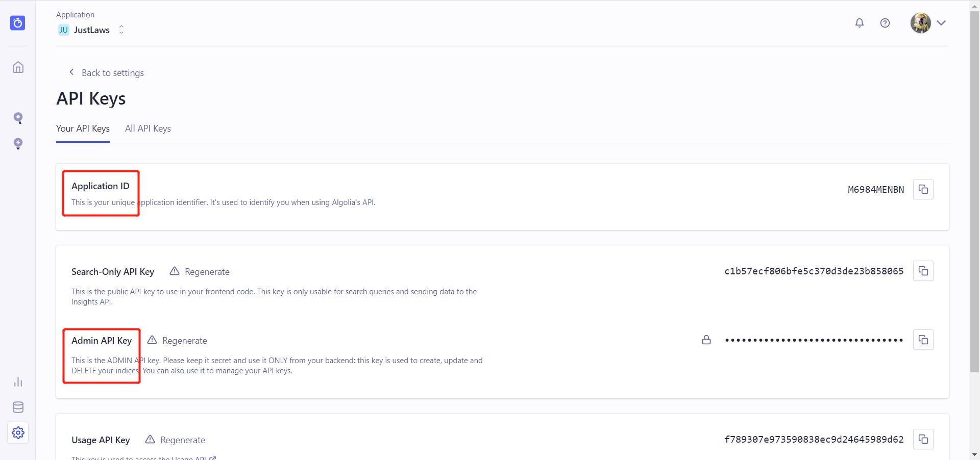
Task: Expand the user profile avatar menu
Action: pos(928,23)
